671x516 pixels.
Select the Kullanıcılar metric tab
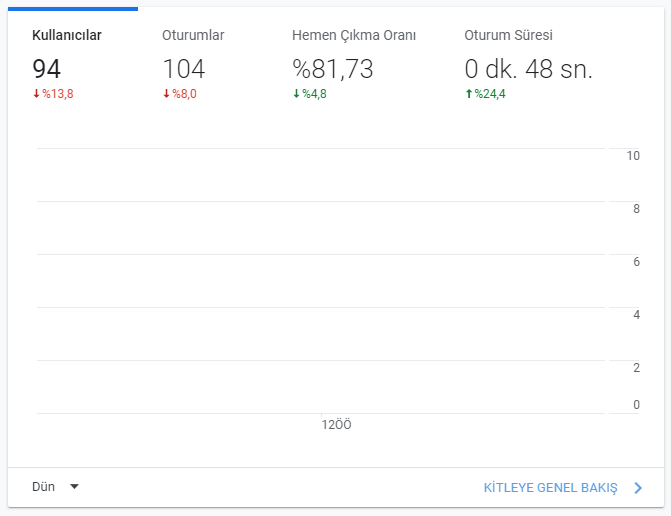pyautogui.click(x=73, y=62)
